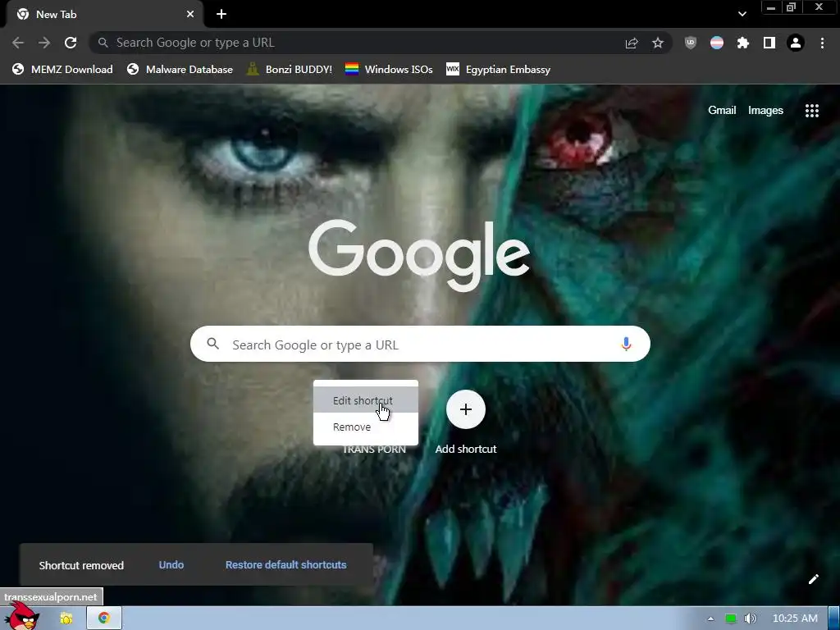The height and width of the screenshot is (630, 840).
Task: Click Undo in the shortcut removed toast
Action: tap(171, 565)
